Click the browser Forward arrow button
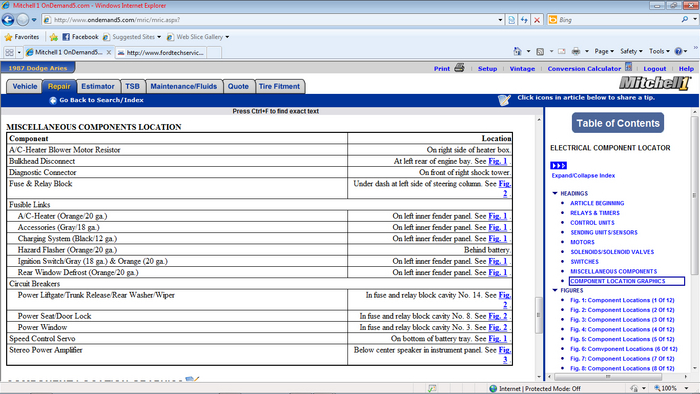 [x=22, y=20]
